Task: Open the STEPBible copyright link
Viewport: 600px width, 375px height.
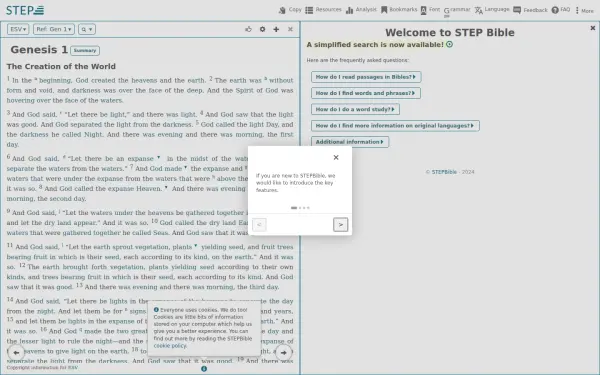Action: click(444, 172)
